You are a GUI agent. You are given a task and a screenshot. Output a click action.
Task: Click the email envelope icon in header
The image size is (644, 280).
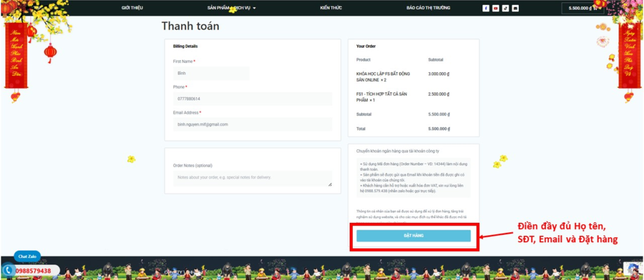coord(515,8)
